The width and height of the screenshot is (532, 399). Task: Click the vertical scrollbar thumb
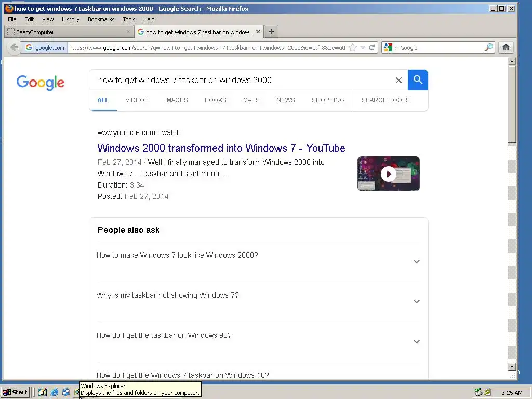[x=512, y=104]
